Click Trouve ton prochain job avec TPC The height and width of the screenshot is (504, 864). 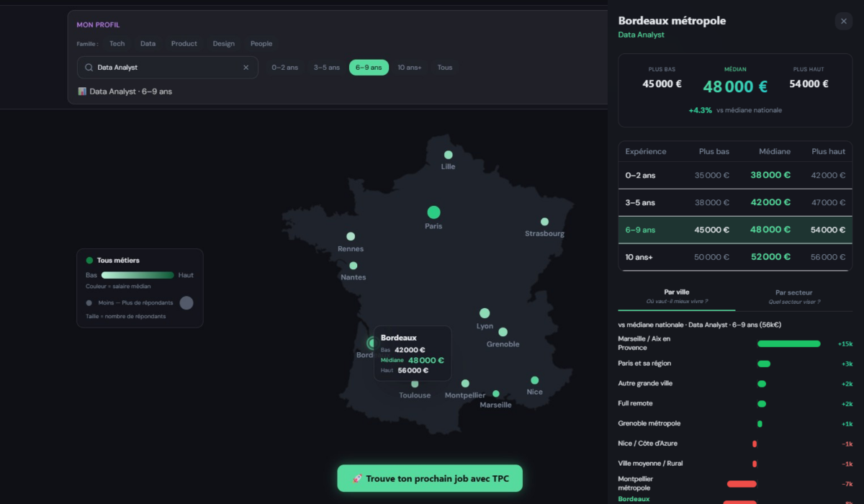430,479
